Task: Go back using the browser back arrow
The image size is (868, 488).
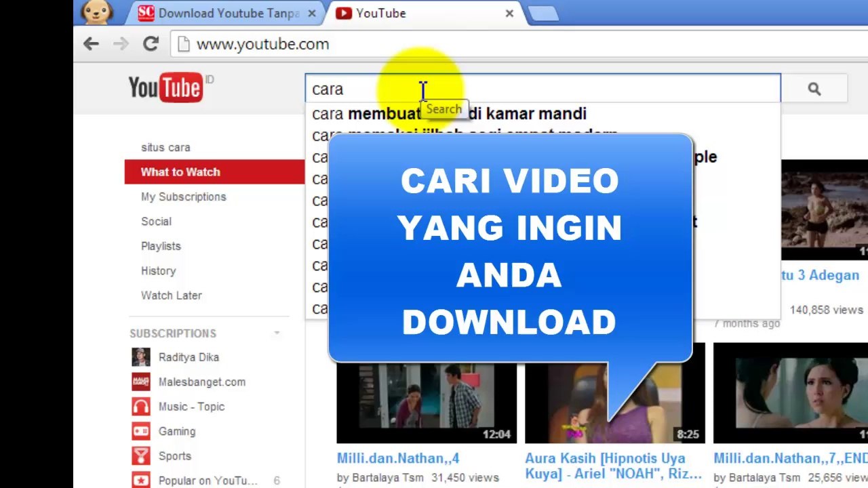Action: pyautogui.click(x=91, y=44)
